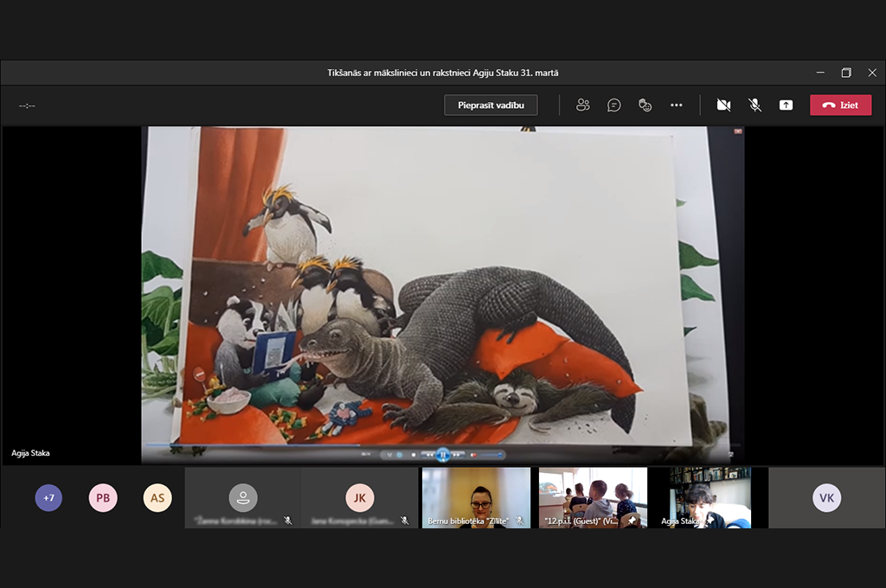The image size is (886, 588).
Task: Open the meeting chat
Action: [613, 105]
